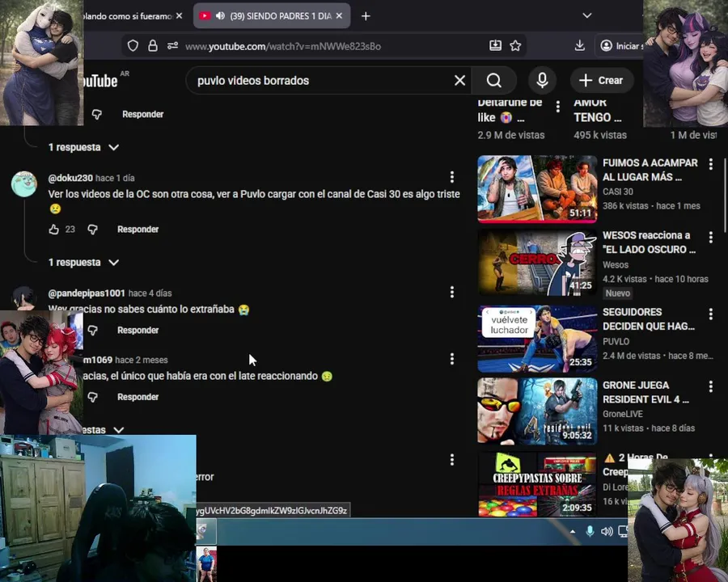Open the Crear button
Viewport: 728px width, 582px height.
click(x=601, y=80)
